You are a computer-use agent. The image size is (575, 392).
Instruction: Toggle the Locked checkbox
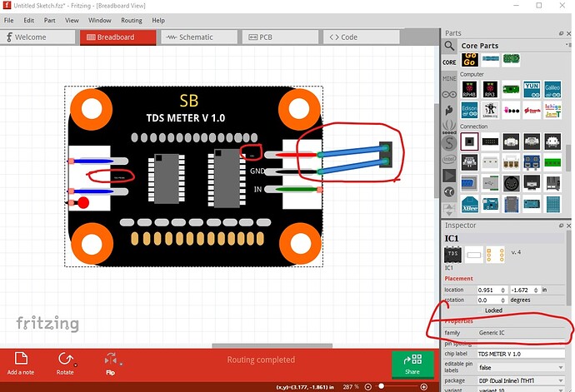[482, 310]
